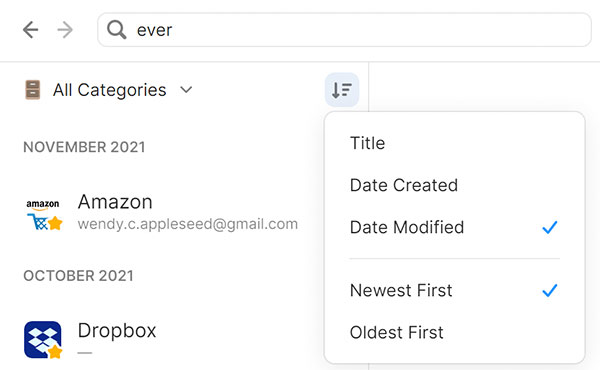The width and height of the screenshot is (600, 370).
Task: Click the favorite star on Dropbox icon
Action: click(x=55, y=351)
